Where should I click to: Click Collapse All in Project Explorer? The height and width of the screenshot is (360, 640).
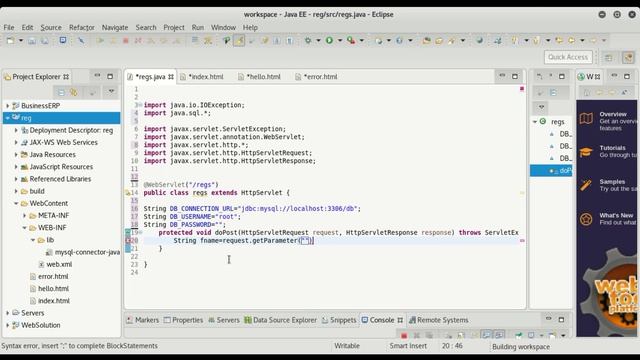pyautogui.click(x=61, y=93)
